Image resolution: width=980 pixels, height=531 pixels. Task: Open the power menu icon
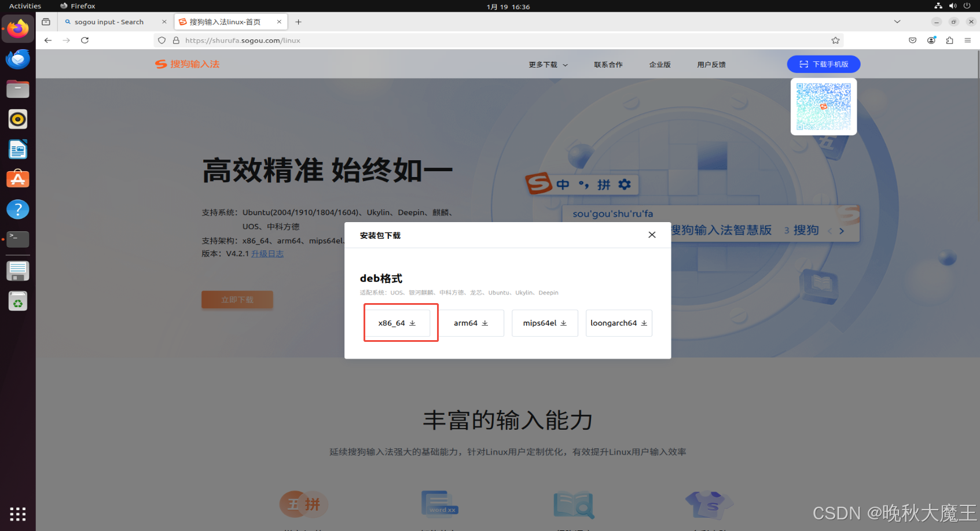(x=967, y=6)
